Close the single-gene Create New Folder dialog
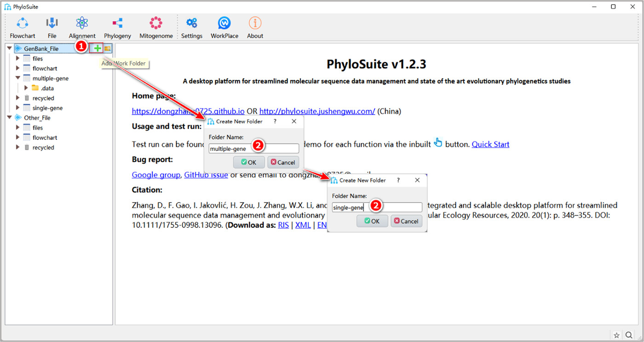 (x=417, y=180)
